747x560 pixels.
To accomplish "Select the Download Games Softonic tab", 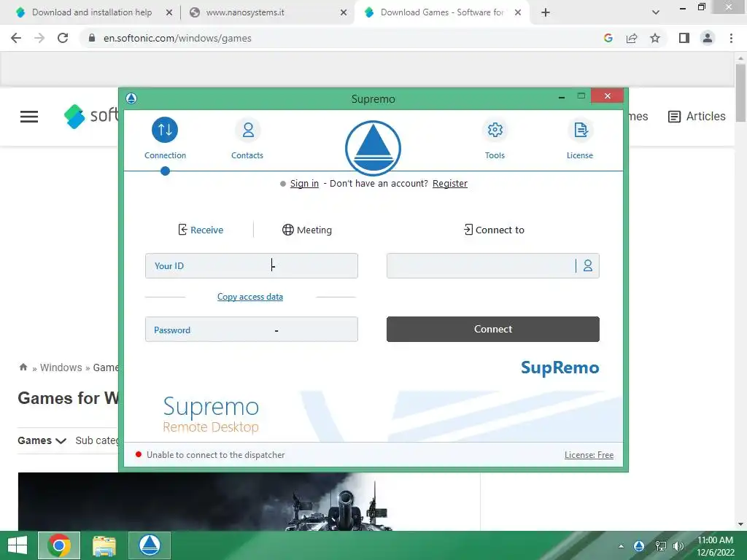I will (441, 12).
